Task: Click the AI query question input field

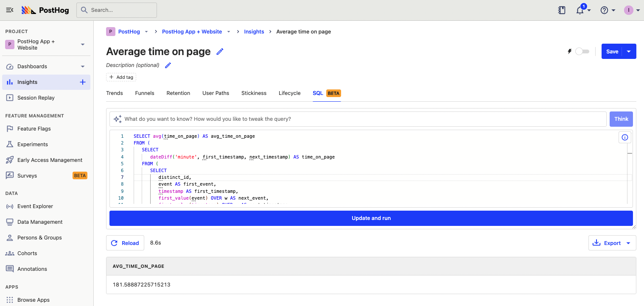Action: coord(339,119)
